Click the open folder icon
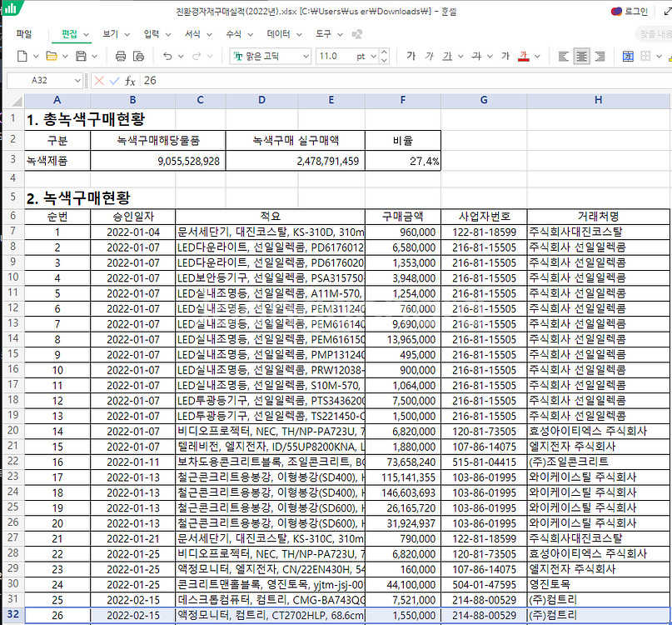The width and height of the screenshot is (672, 625). click(x=52, y=56)
